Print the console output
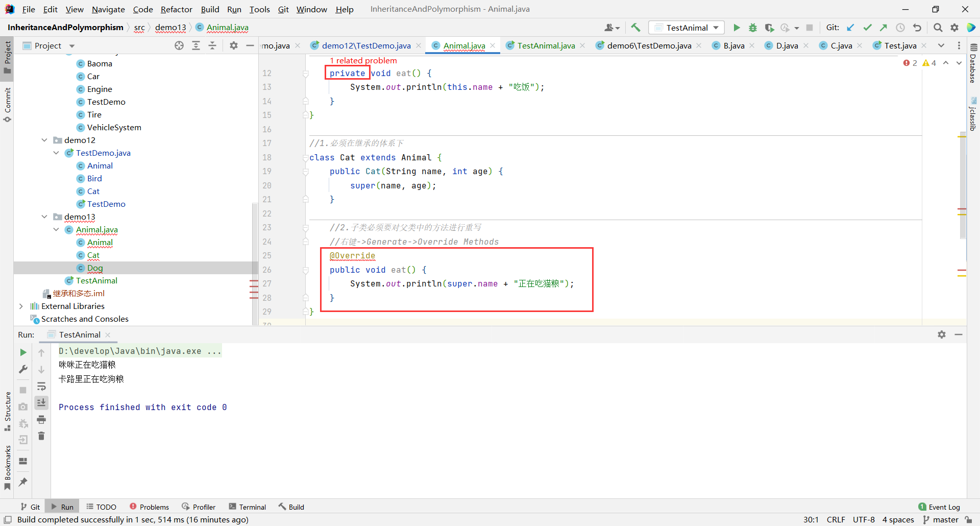Viewport: 980px width, 526px height. pos(41,420)
